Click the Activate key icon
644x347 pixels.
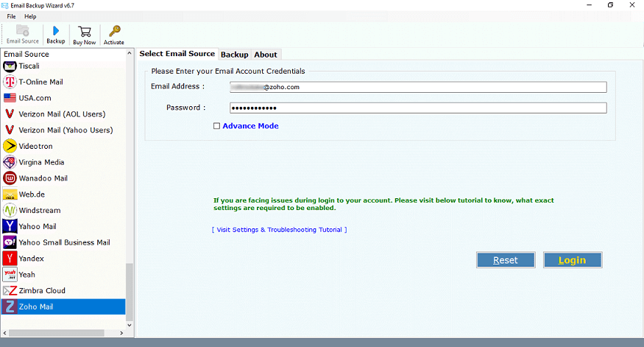[114, 31]
